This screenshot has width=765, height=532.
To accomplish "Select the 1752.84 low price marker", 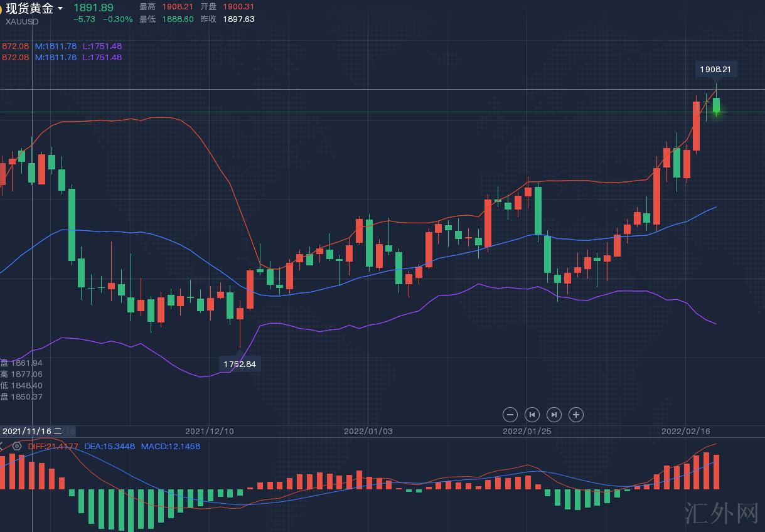I will (239, 364).
